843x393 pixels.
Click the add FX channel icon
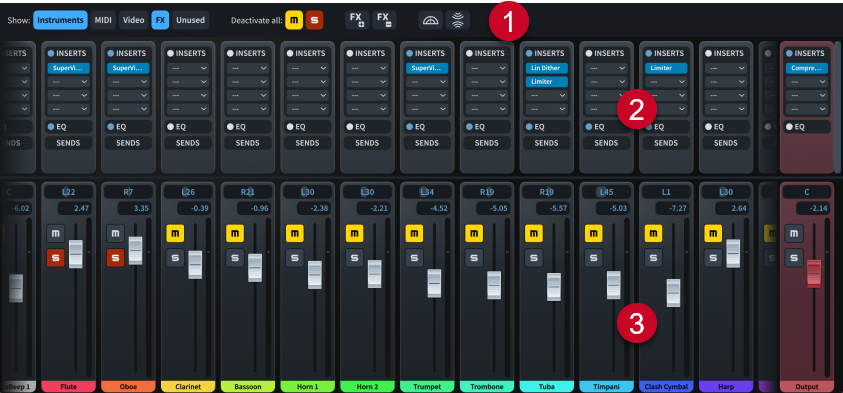tap(356, 20)
